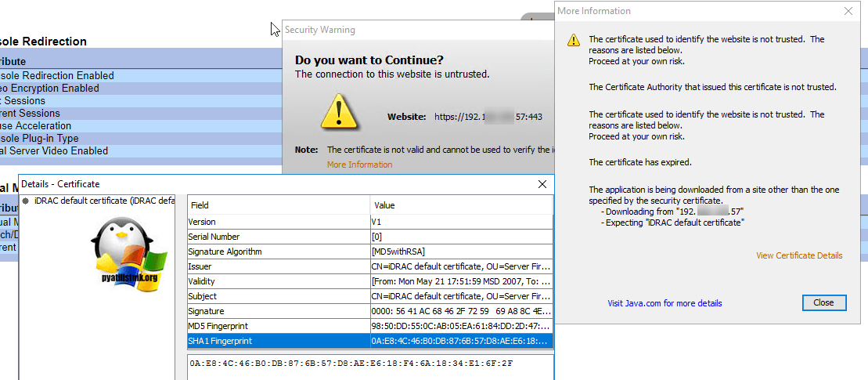
Task: Select the Version field row
Action: pos(278,222)
